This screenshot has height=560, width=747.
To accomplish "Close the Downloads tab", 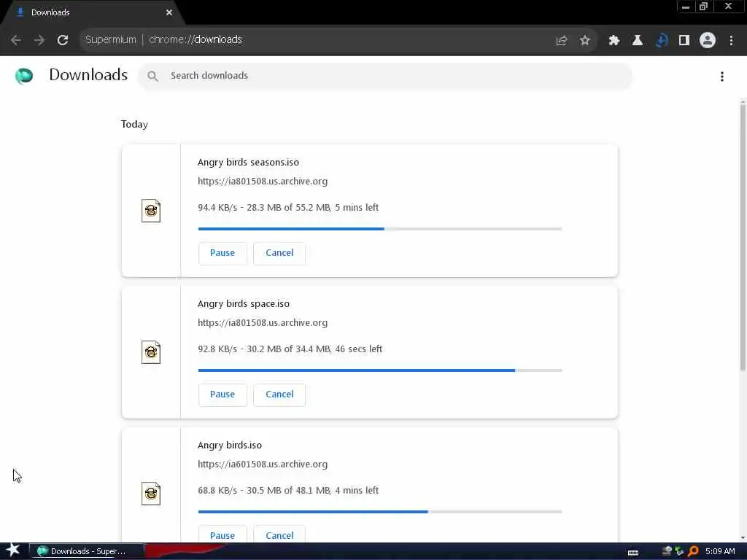I will (x=169, y=13).
